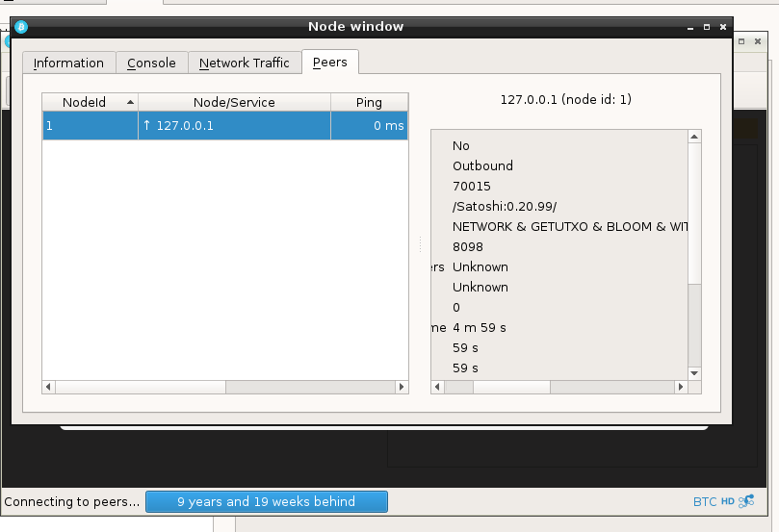Minimize the Node window
Viewport: 779px width, 532px height.
[x=690, y=27]
